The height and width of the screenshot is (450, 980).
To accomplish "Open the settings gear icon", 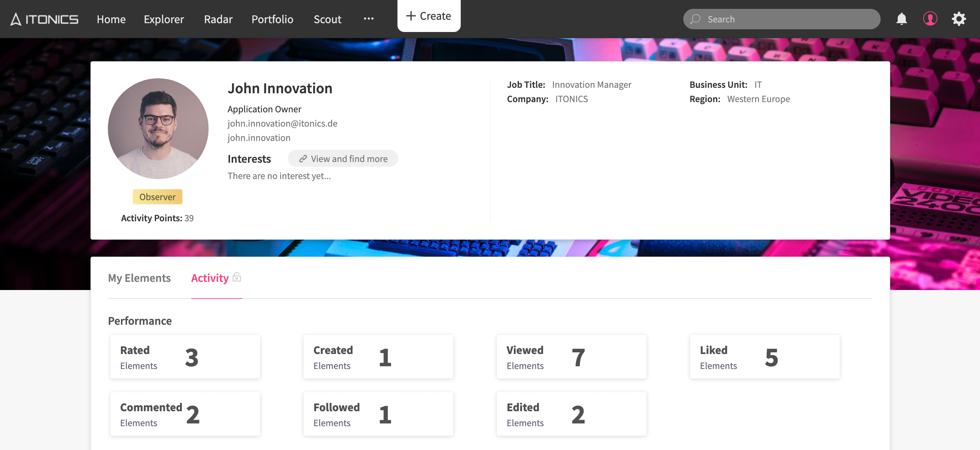I will 959,19.
